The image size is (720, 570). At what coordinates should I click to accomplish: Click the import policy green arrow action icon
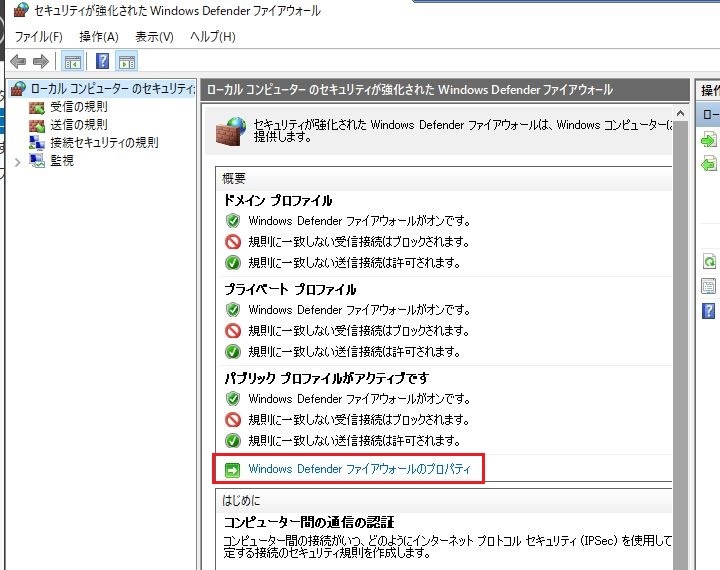coord(709,140)
